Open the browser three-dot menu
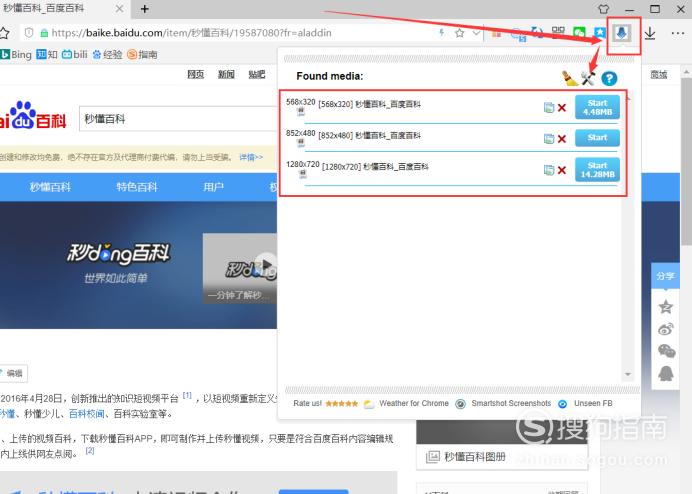 [678, 33]
